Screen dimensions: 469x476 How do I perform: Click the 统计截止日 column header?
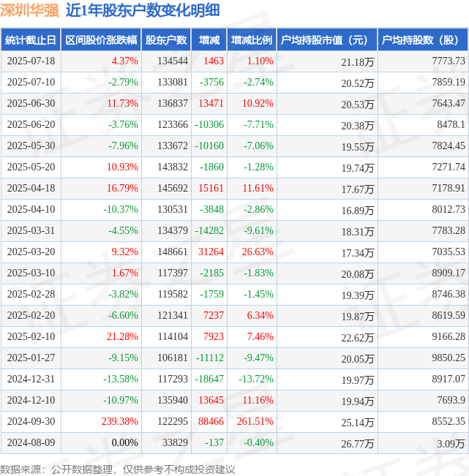(31, 39)
